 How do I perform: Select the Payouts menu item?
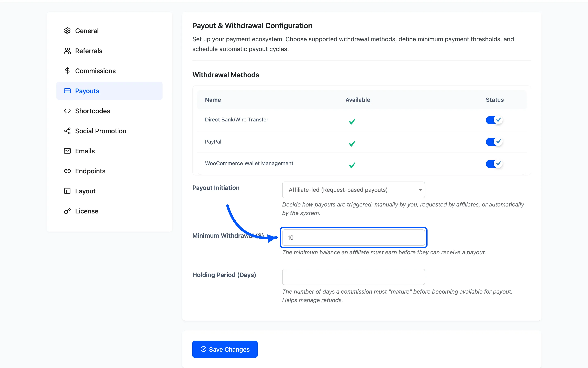(x=109, y=91)
